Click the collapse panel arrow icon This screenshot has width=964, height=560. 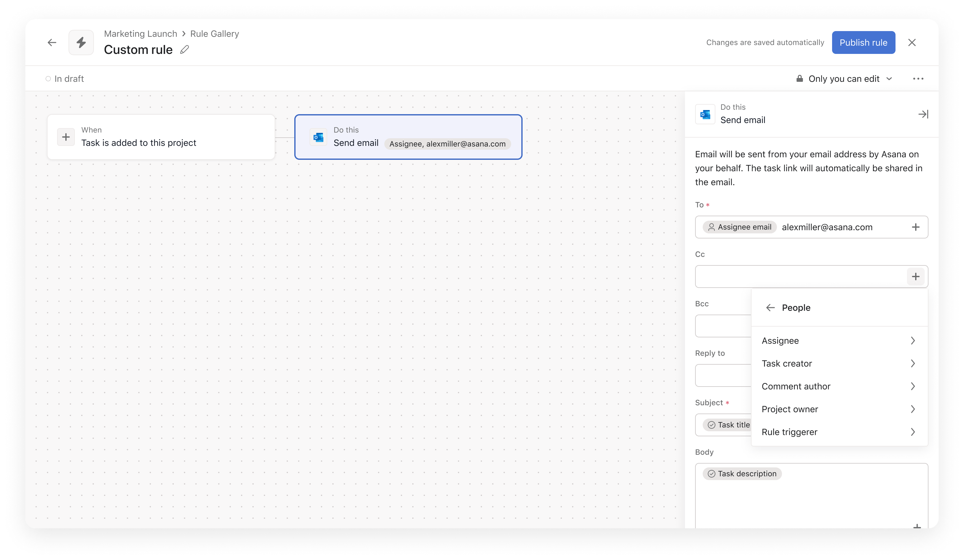[x=923, y=114]
